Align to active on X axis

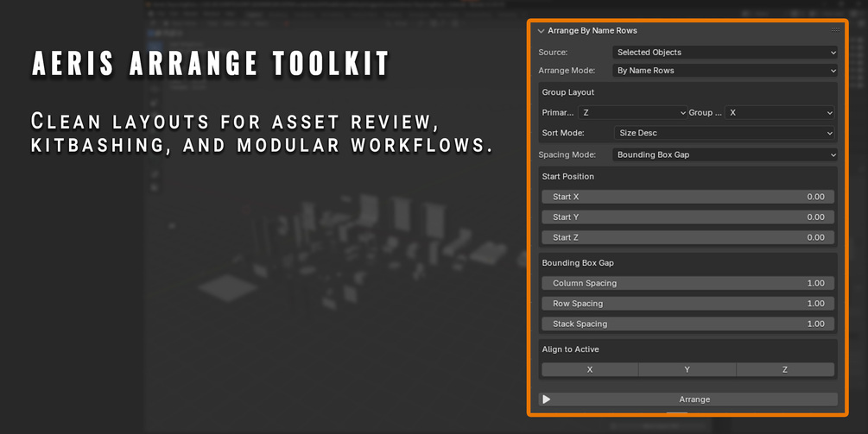tap(590, 370)
